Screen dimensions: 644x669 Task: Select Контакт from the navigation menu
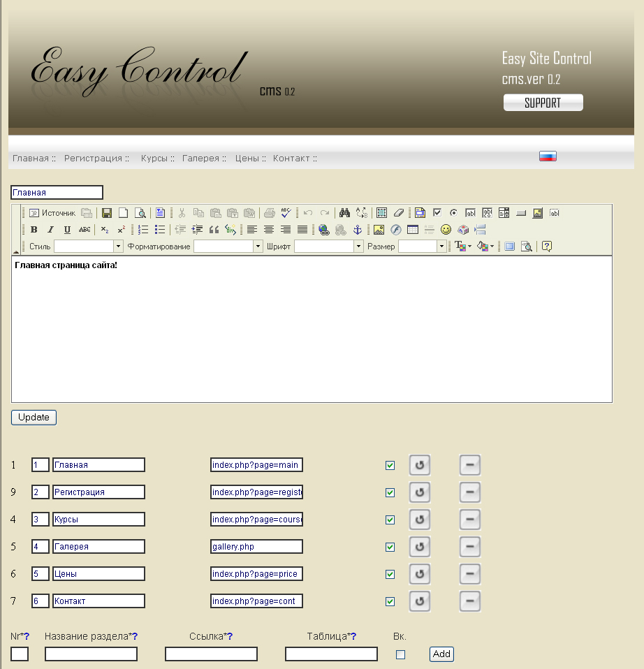[x=292, y=158]
